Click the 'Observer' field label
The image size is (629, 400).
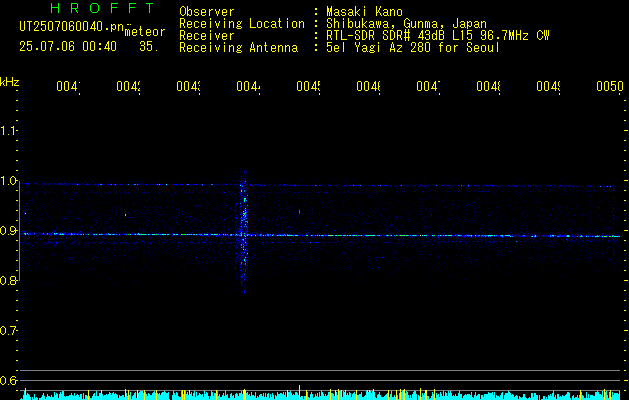tap(207, 11)
